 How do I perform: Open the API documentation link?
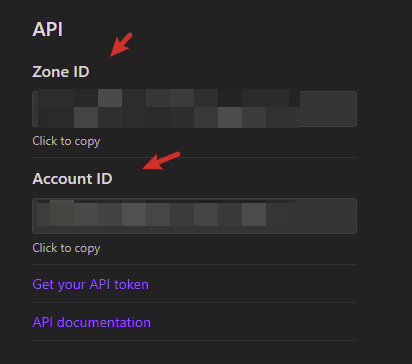91,322
